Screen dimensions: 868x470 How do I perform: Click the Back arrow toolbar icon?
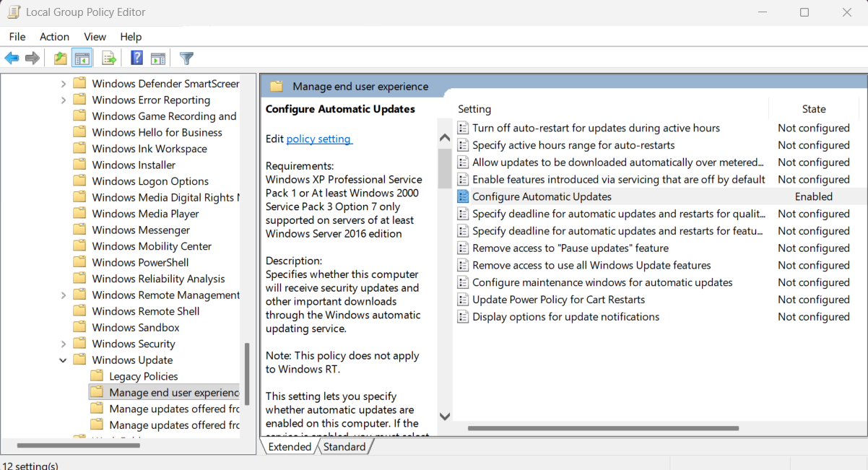(x=12, y=58)
